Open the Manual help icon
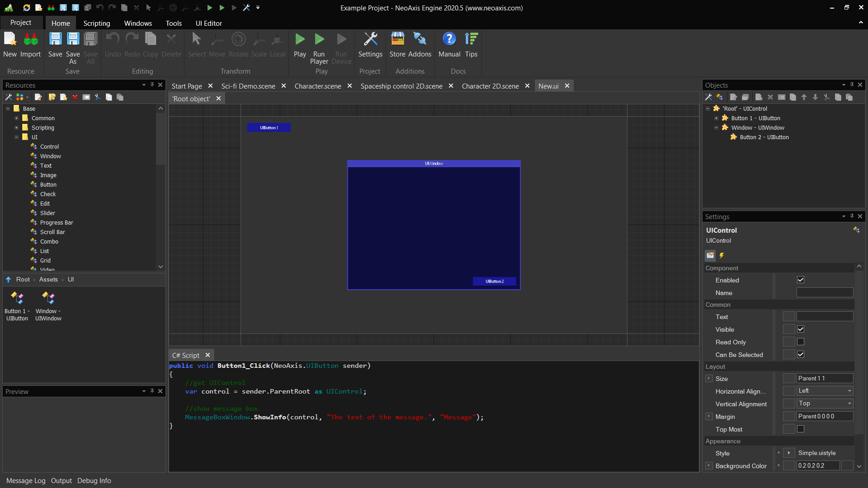868x488 pixels. [x=449, y=40]
